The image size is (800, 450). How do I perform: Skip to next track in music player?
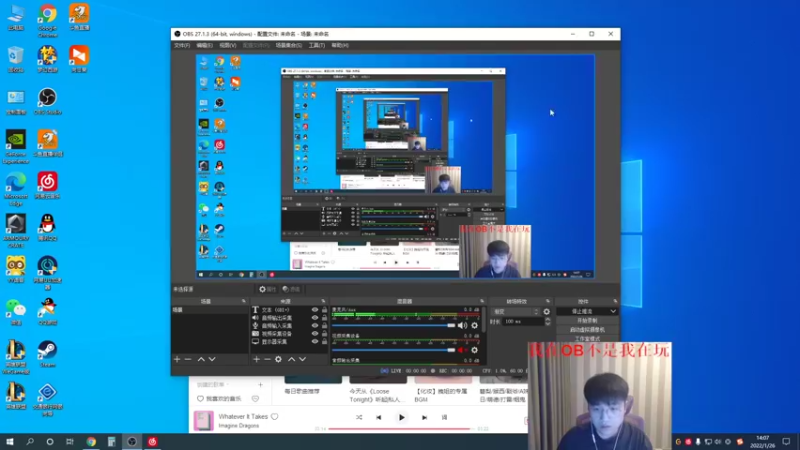click(x=424, y=417)
